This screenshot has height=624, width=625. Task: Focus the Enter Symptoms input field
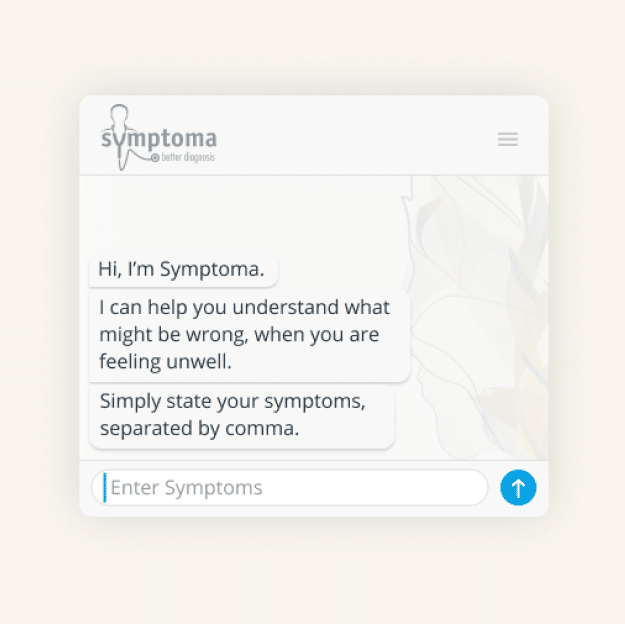click(x=290, y=488)
